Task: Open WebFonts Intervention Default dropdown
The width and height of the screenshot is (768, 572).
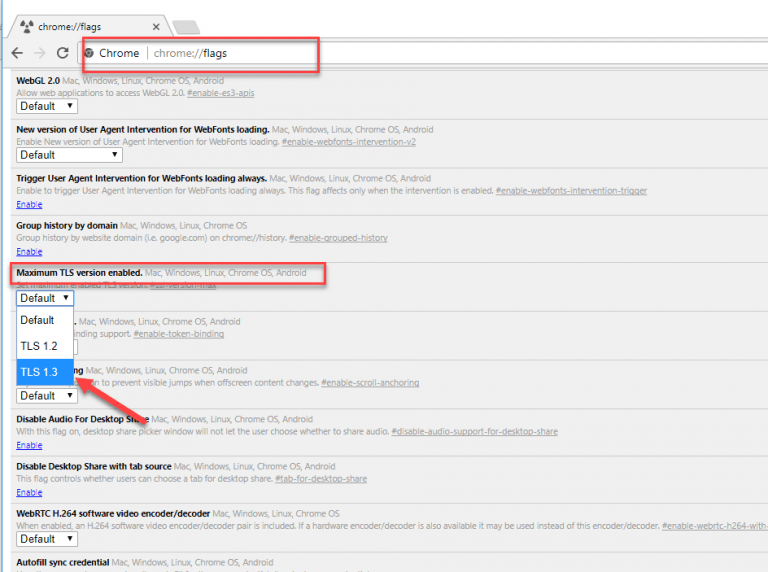Action: (x=69, y=155)
